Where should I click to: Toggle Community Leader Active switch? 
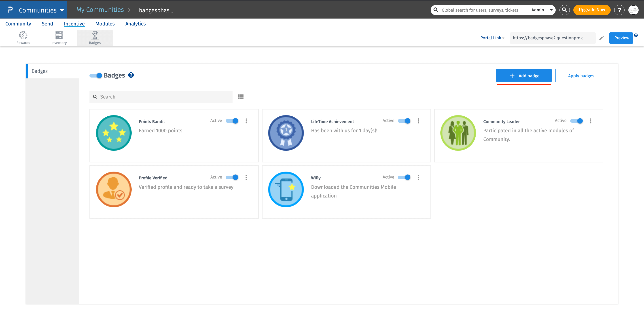coord(576,121)
